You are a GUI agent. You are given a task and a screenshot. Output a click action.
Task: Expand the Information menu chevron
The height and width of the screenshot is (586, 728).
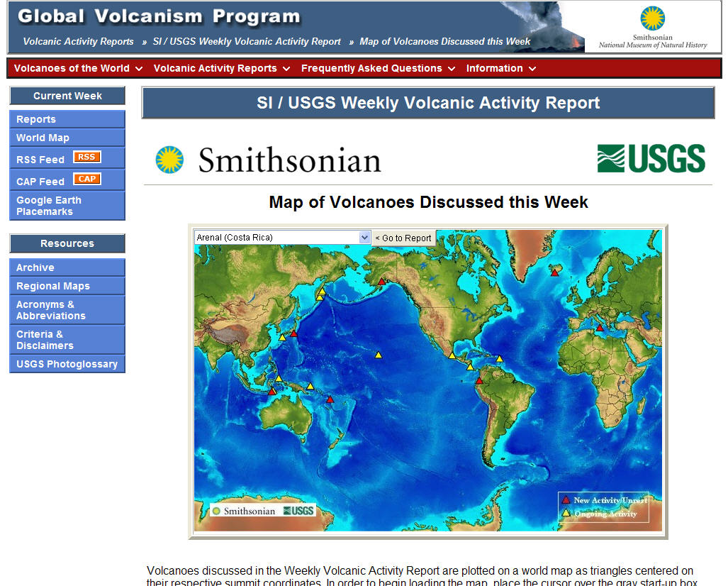532,69
